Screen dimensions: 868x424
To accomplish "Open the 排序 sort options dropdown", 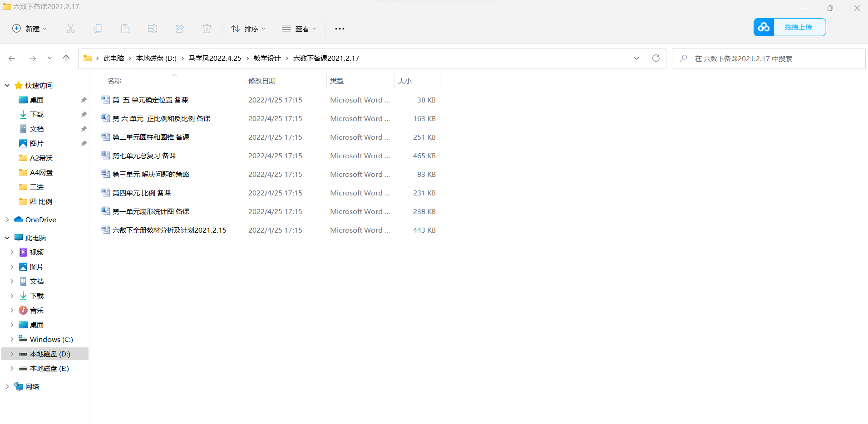I will click(248, 29).
